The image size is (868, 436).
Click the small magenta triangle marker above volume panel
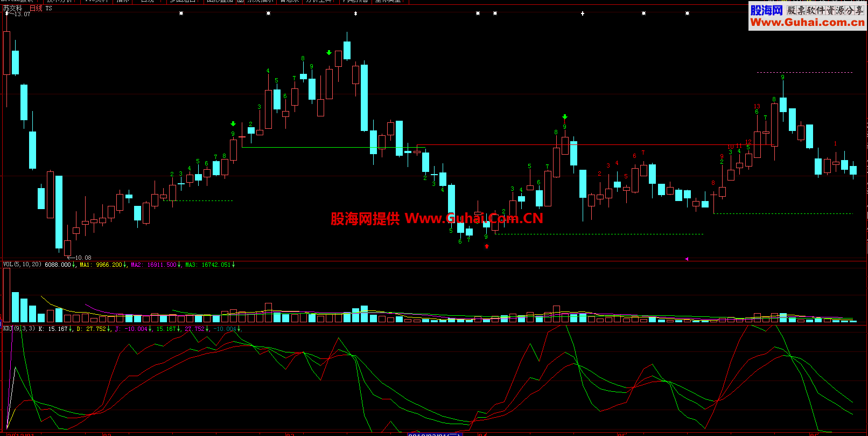coord(686,259)
